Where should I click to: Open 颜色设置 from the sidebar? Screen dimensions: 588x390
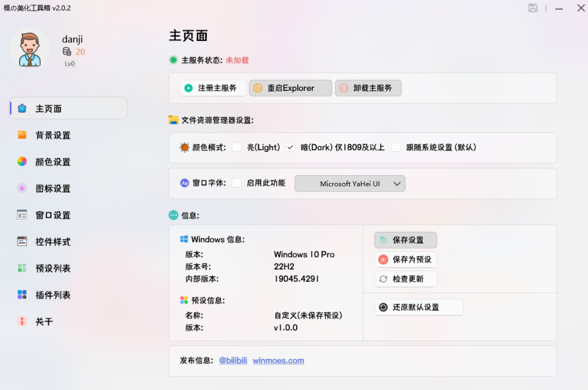coord(22,162)
